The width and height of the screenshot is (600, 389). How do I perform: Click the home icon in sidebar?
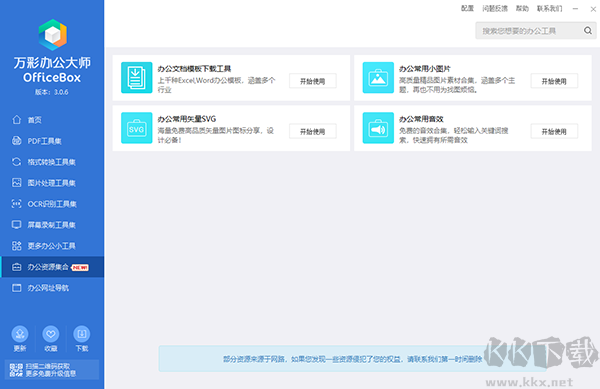pos(16,120)
